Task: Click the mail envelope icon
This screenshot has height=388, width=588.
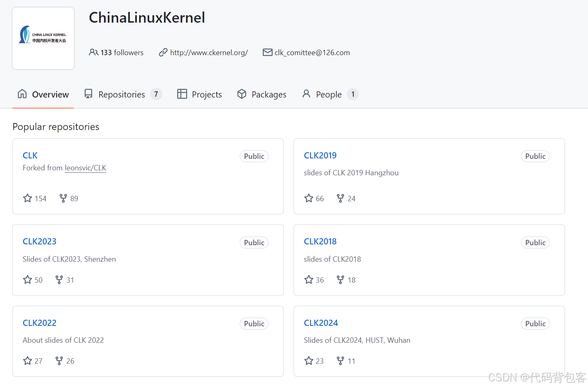Action: pos(268,52)
